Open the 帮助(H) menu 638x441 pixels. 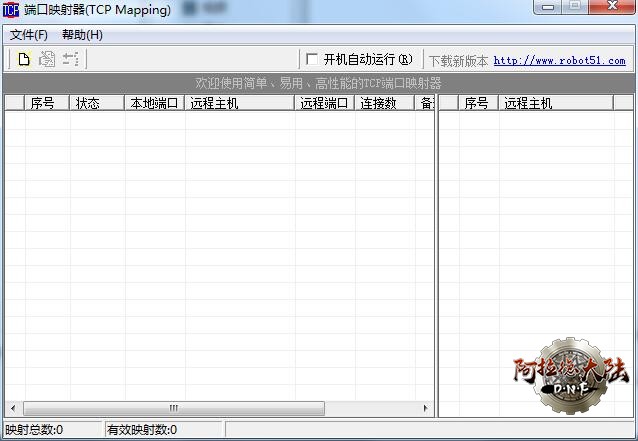point(82,35)
